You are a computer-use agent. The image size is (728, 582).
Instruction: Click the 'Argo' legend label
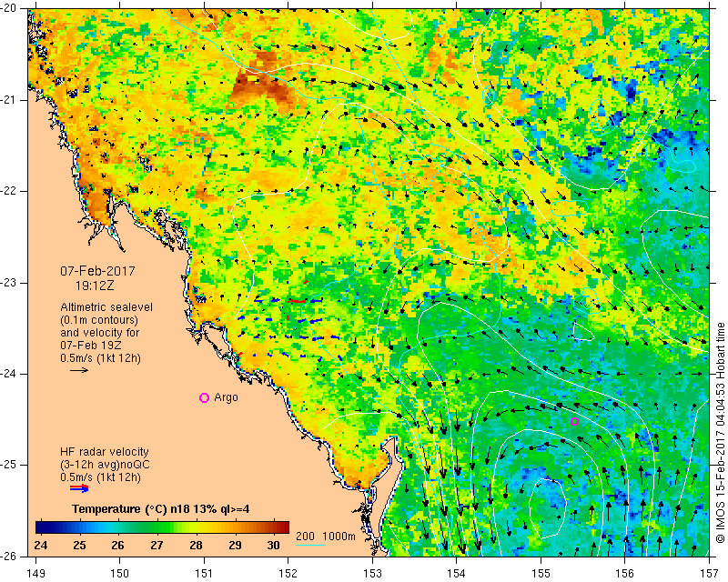tap(226, 397)
